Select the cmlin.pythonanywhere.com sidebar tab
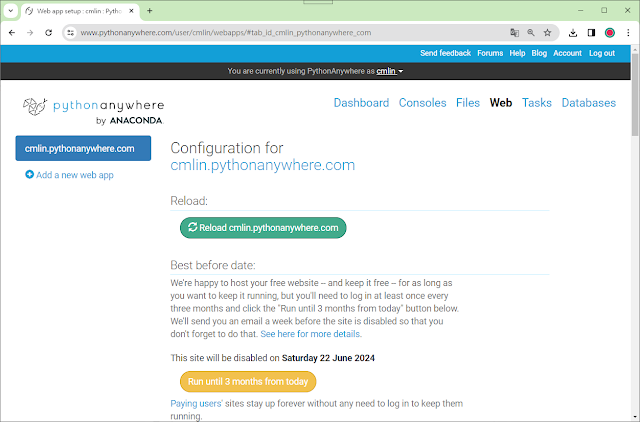 (x=83, y=148)
